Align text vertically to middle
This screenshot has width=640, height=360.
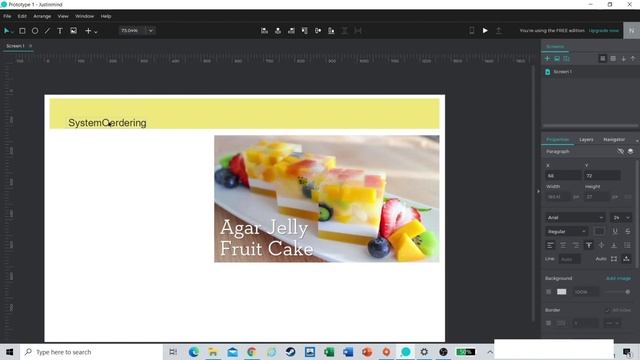pos(601,245)
